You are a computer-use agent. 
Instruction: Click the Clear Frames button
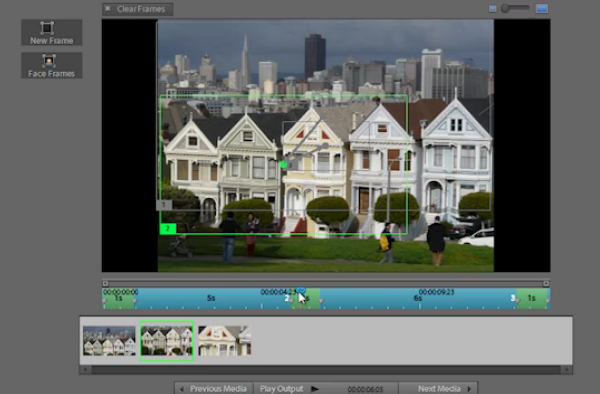[137, 9]
